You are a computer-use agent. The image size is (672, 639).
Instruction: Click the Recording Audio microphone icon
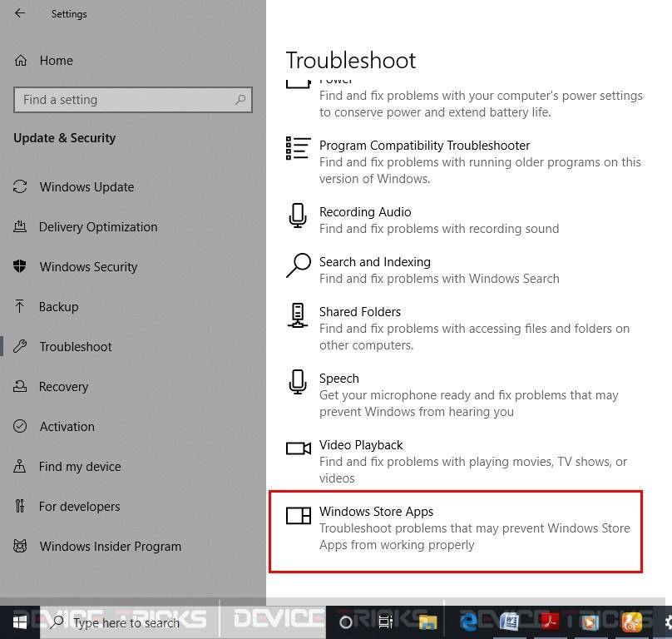[298, 215]
